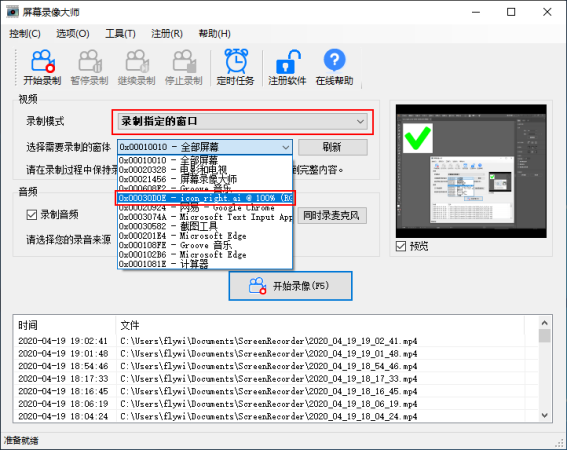Uncheck the 预览 preview checkbox
Image resolution: width=567 pixels, height=450 pixels.
click(401, 246)
